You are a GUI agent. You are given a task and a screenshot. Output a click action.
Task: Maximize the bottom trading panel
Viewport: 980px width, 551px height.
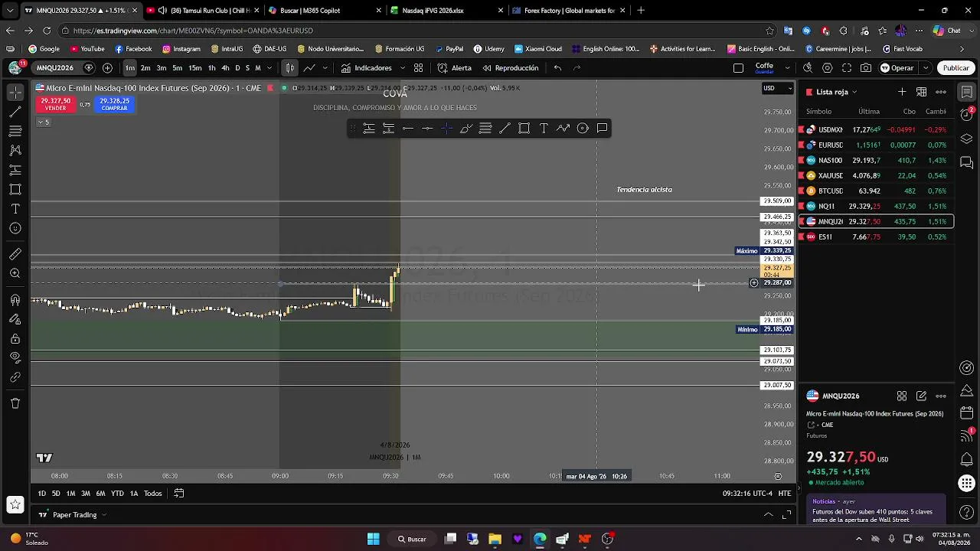(x=787, y=515)
